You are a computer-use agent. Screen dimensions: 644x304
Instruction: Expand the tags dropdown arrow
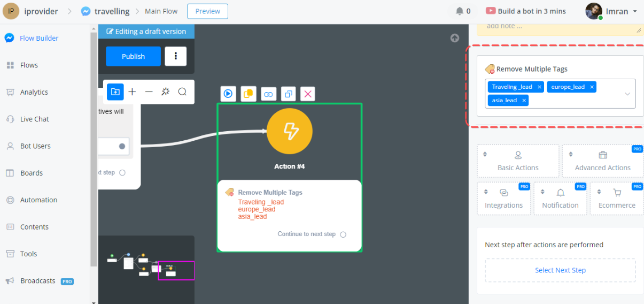627,94
